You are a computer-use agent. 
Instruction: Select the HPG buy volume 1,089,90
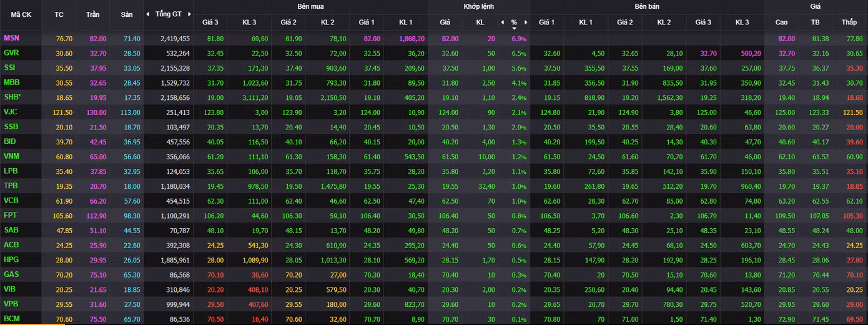255,259
